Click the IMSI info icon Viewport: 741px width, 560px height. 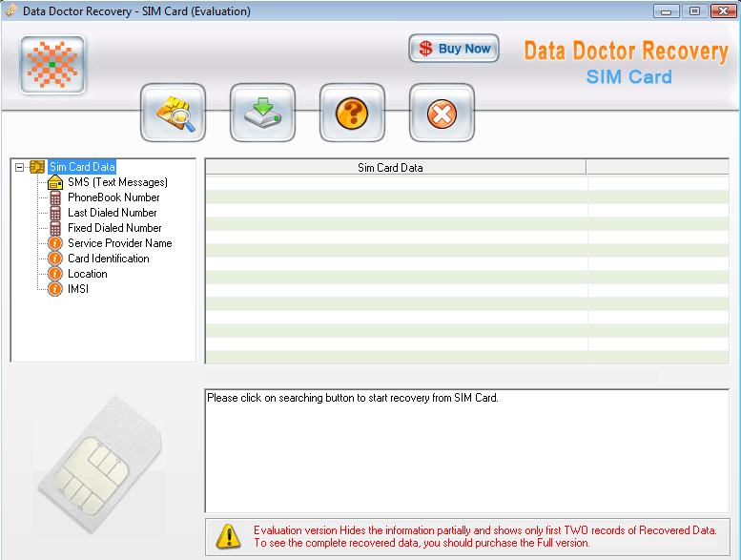click(55, 289)
